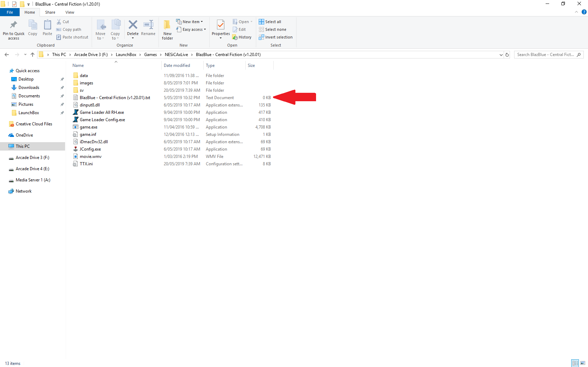
Task: Click Pin to Quick access icon
Action: pyautogui.click(x=14, y=25)
